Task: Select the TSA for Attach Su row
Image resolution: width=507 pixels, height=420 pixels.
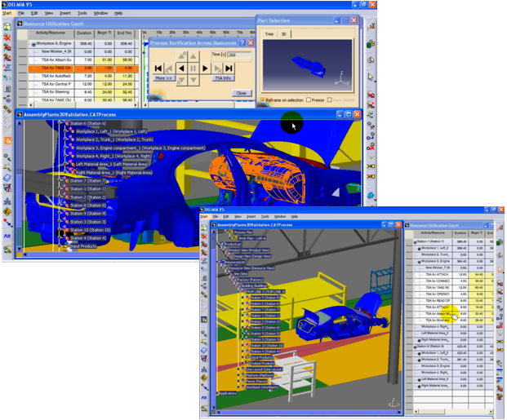Action: pos(83,60)
